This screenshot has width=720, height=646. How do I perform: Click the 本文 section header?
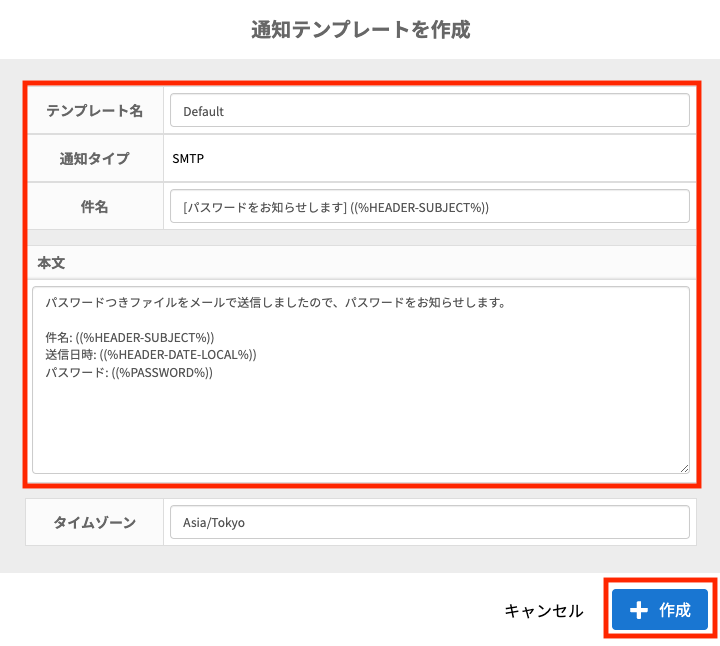(x=52, y=261)
